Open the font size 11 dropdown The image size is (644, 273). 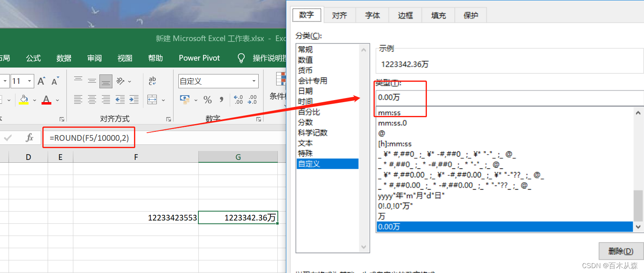click(x=29, y=81)
